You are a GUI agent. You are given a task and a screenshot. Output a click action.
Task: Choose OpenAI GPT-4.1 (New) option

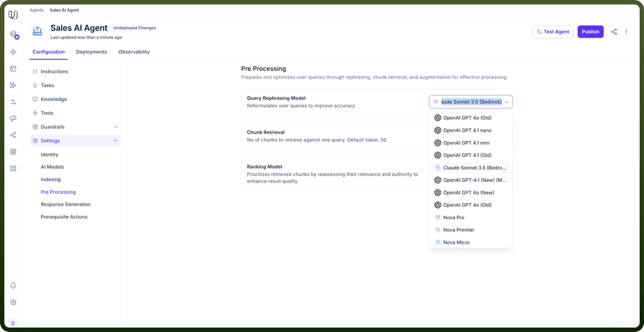470,180
